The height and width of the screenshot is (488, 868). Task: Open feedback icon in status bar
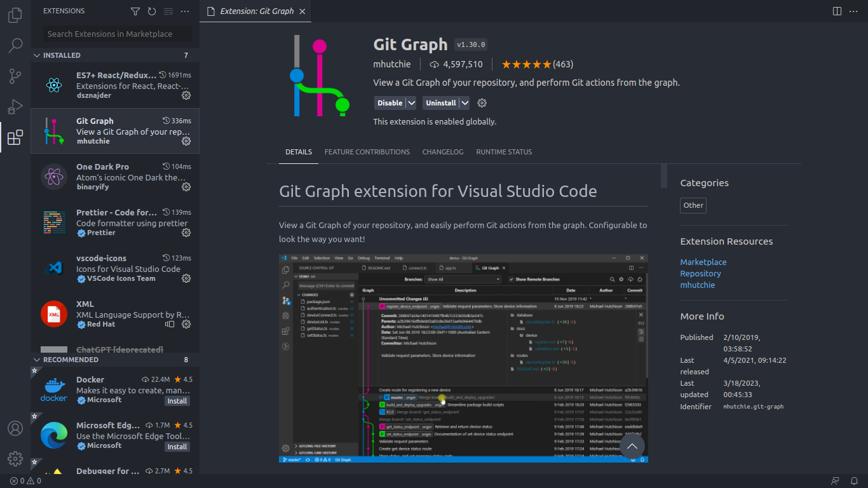tap(835, 481)
